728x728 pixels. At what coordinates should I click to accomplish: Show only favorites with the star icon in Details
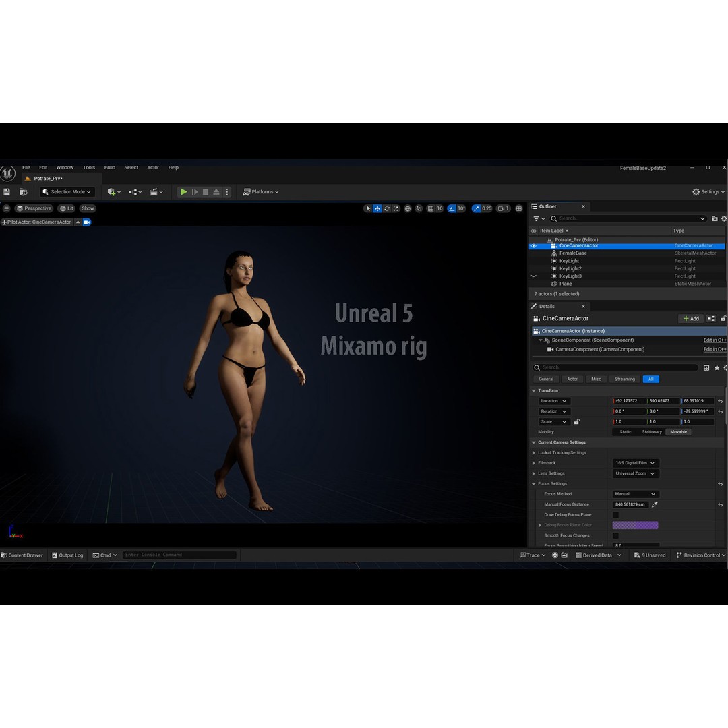(717, 368)
